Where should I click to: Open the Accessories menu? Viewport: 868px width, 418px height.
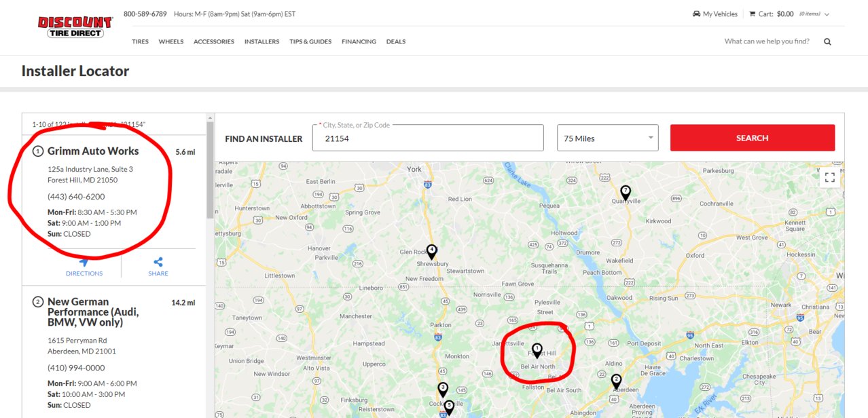(x=214, y=41)
